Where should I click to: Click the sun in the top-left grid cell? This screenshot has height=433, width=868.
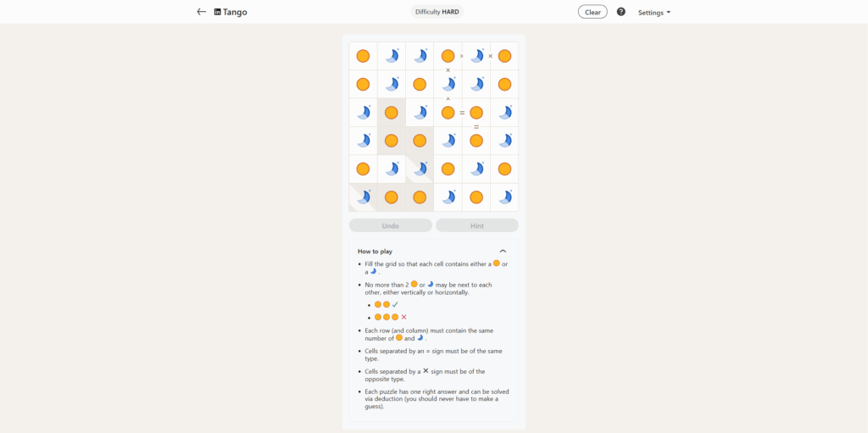pyautogui.click(x=363, y=56)
